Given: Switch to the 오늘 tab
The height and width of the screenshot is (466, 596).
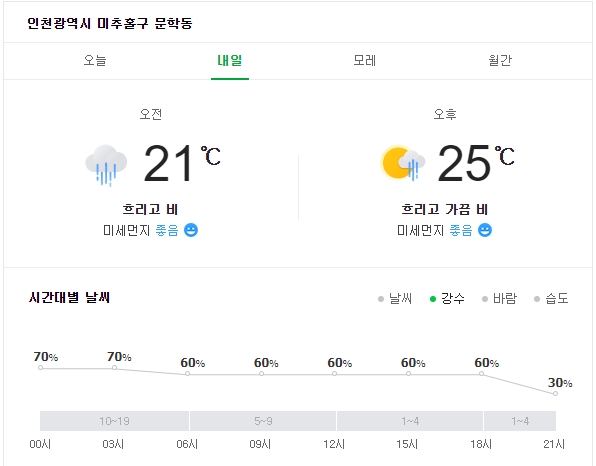Looking at the screenshot, I should click(95, 60).
